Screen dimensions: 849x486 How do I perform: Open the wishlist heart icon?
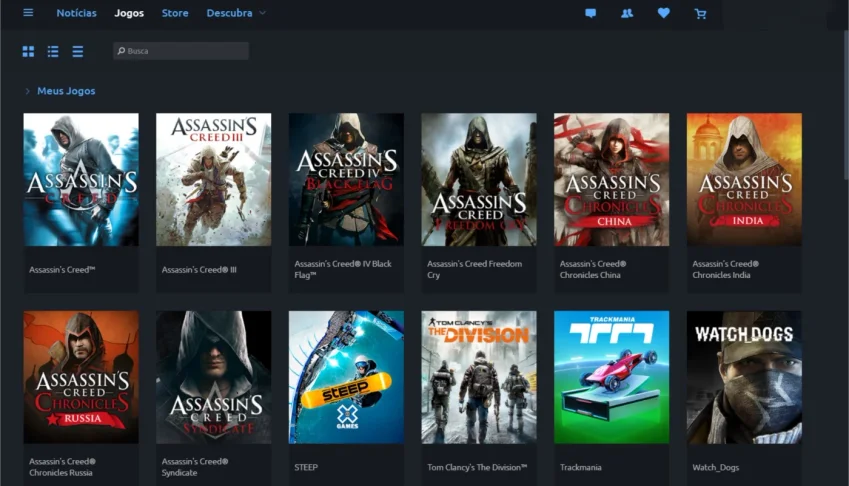pyautogui.click(x=664, y=13)
